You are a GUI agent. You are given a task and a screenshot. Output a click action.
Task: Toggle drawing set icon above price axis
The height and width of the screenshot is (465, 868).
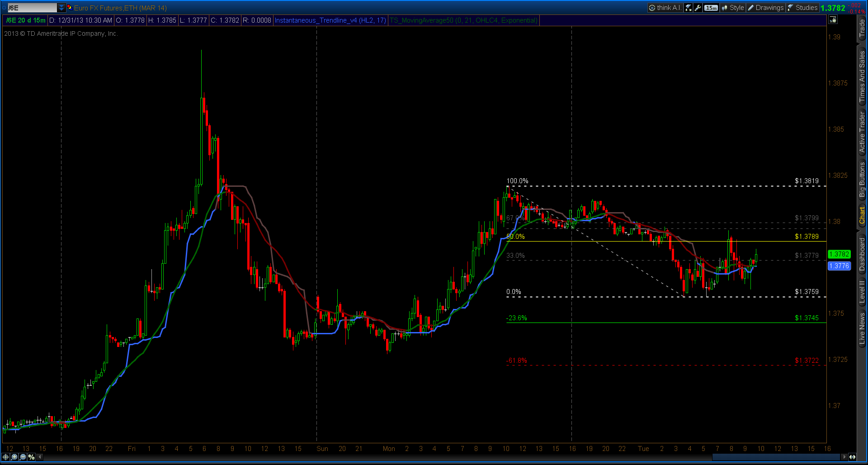tap(833, 19)
